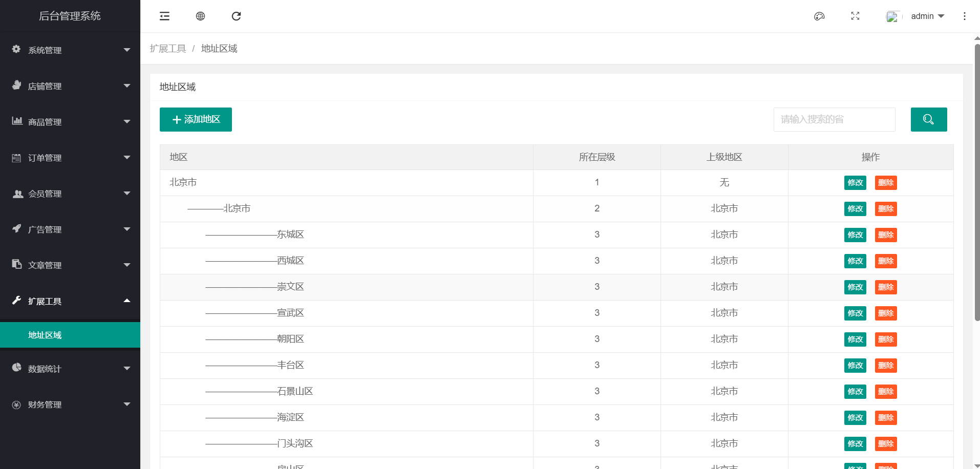
Task: Click the province search input field
Action: pos(834,119)
